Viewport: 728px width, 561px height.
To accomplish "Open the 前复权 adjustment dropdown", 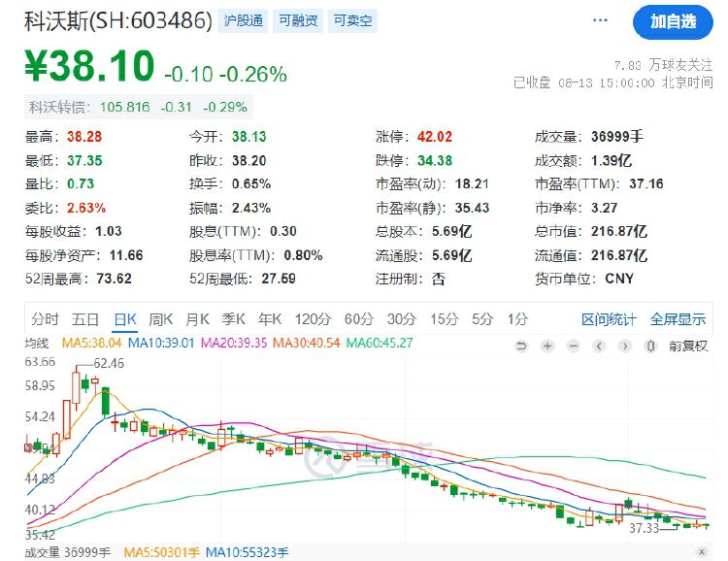I will [688, 346].
